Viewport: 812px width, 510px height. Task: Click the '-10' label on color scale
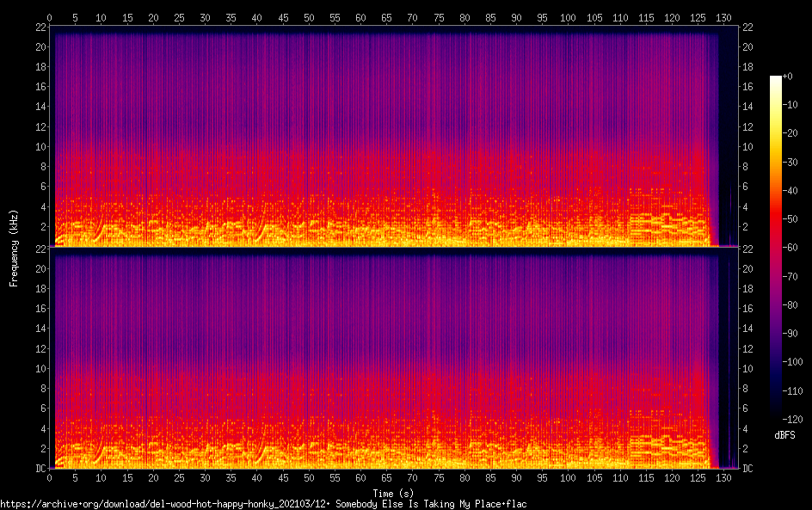click(790, 105)
